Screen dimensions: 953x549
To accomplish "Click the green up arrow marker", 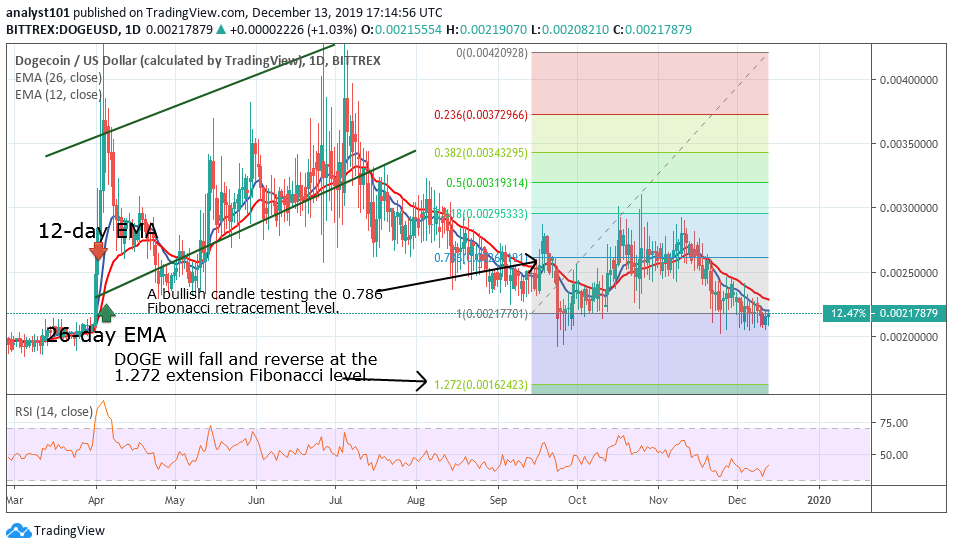I will [107, 315].
